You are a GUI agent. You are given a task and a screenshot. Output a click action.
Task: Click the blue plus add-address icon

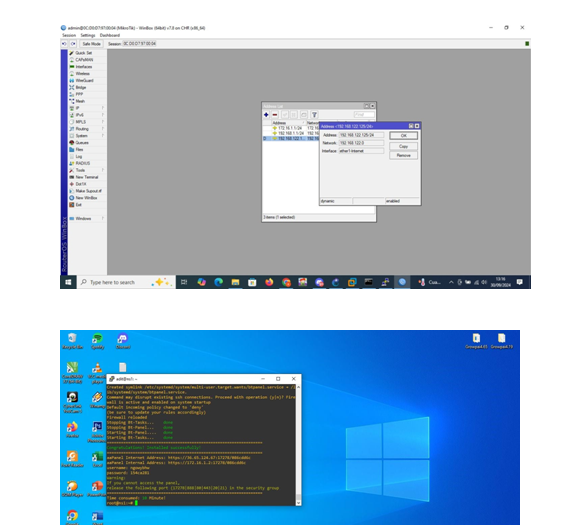click(x=266, y=115)
